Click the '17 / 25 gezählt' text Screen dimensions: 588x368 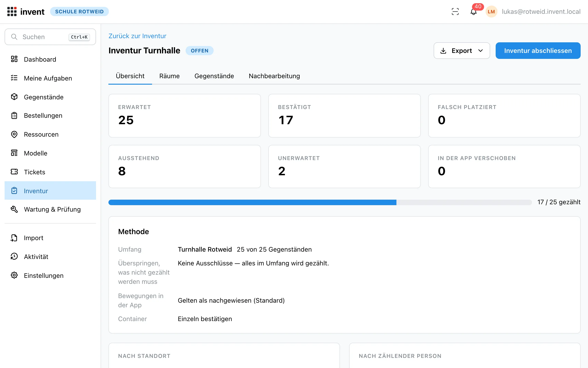(559, 202)
